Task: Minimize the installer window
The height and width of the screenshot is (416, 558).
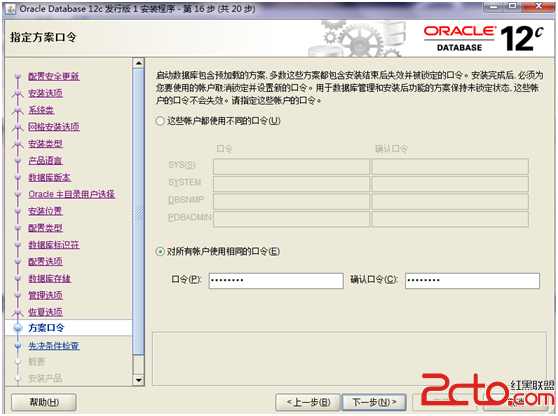Action: [x=494, y=6]
